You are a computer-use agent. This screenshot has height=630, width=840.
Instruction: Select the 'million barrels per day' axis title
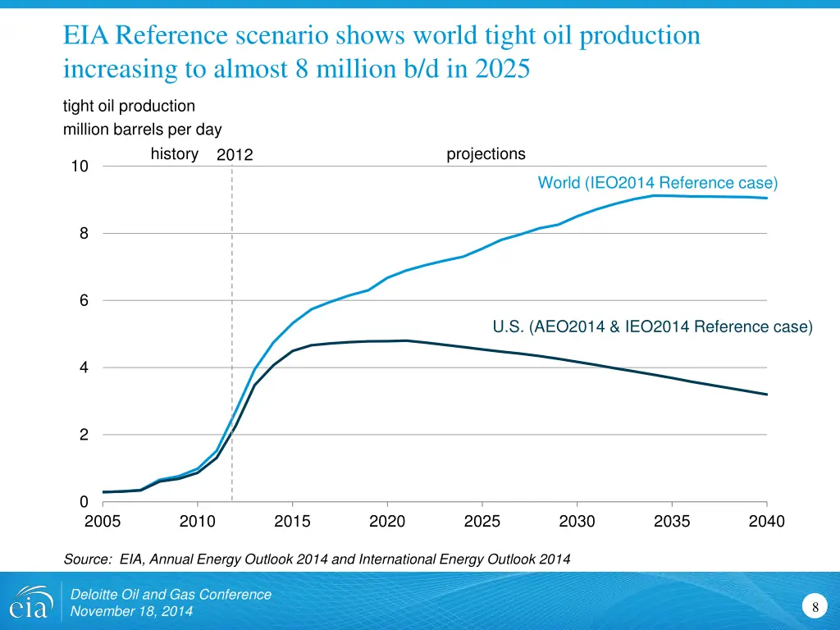coord(142,130)
